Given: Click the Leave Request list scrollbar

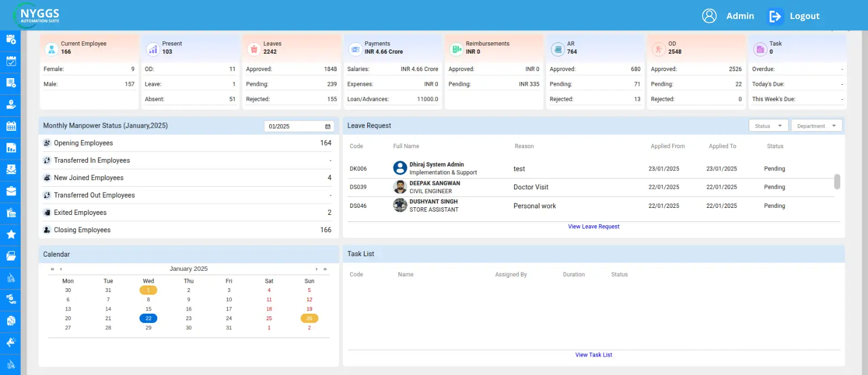Looking at the screenshot, I should [837, 182].
